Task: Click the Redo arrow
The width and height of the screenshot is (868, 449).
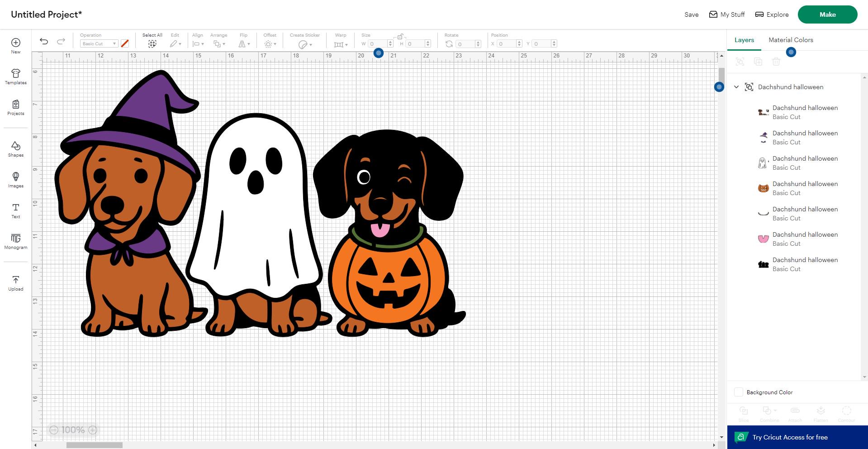Action: 61,42
